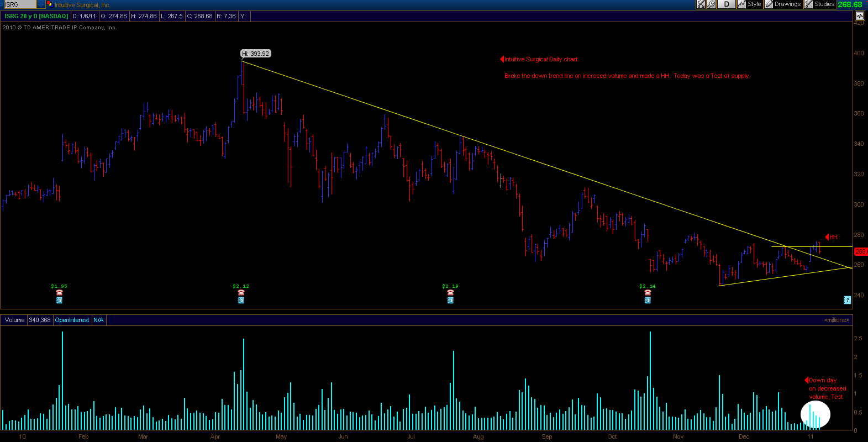Open the symbol history dropdown arrow
This screenshot has height=442, width=868.
pos(41,4)
